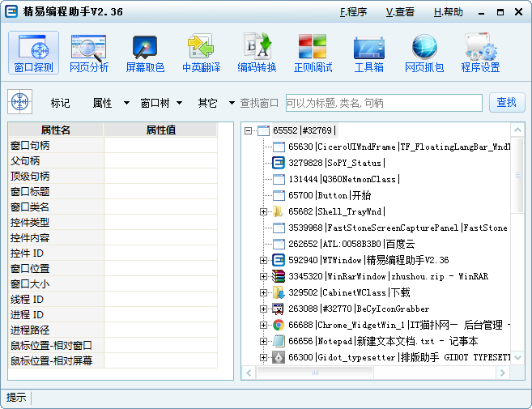
Task: Open the 编码转换 encoding converter
Action: click(x=257, y=53)
